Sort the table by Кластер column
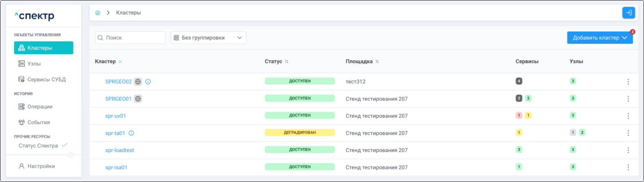This screenshot has width=644, height=182. coord(120,61)
